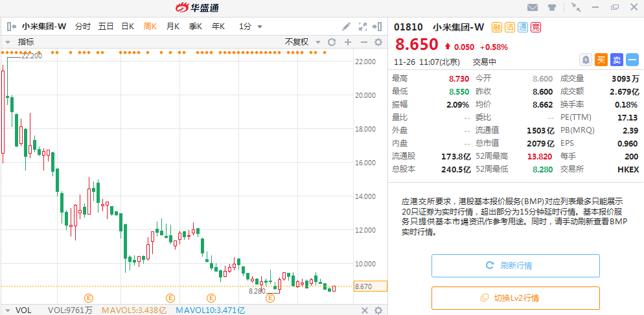This screenshot has height=315, width=644.
Task: Switch to 季K quarterly candlestick tab
Action: (x=195, y=27)
